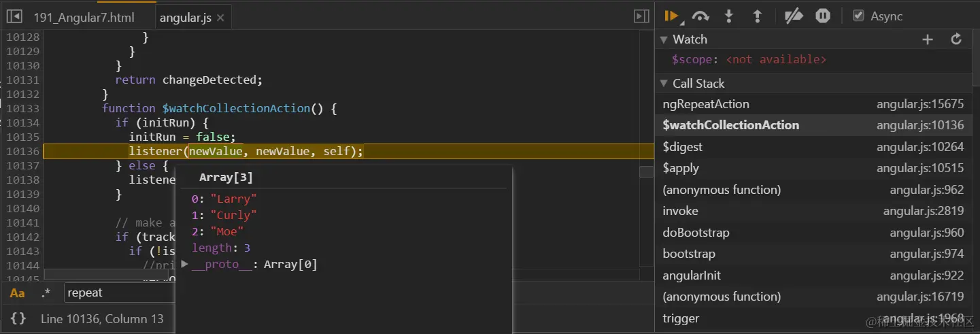Select ngRepeatAction call stack frame
Screen dimensions: 980x334
click(813, 104)
